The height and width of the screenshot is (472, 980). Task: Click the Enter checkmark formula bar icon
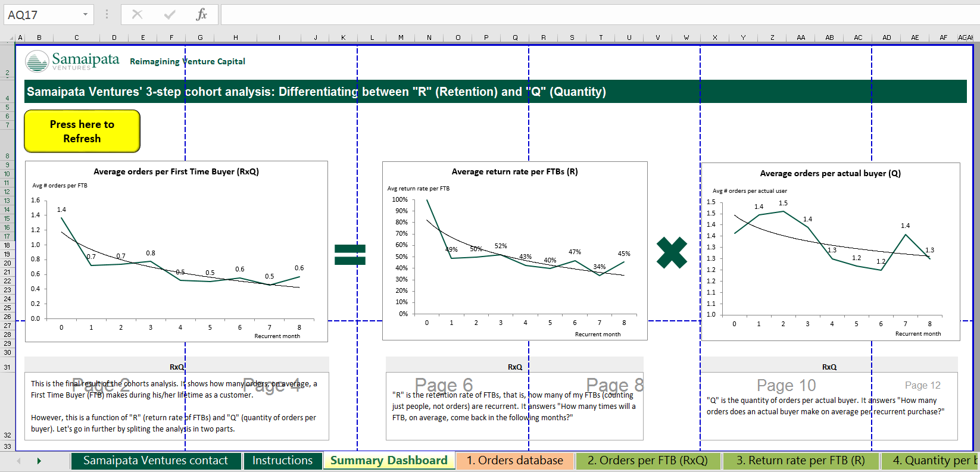[170, 14]
